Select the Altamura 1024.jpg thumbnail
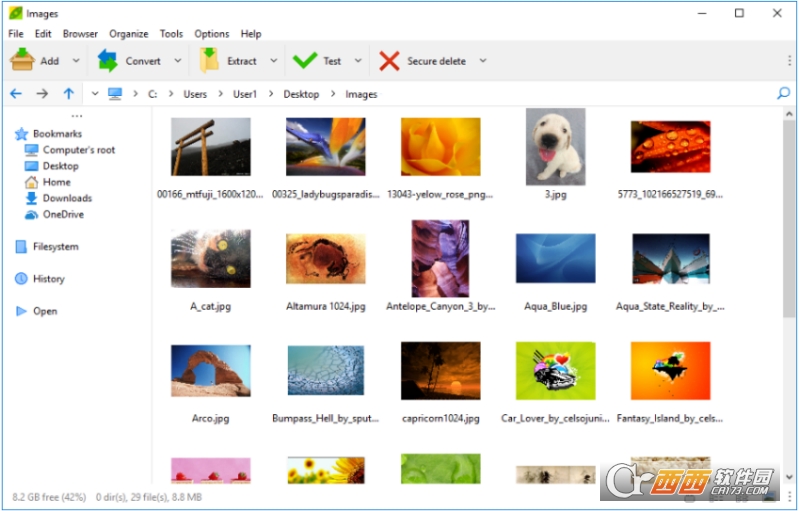Screen dimensions: 800x511 [x=326, y=259]
